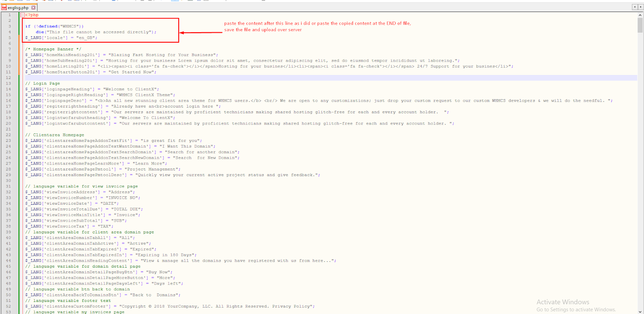Close the englisg.php tab
The width and height of the screenshot is (644, 314).
click(x=33, y=8)
